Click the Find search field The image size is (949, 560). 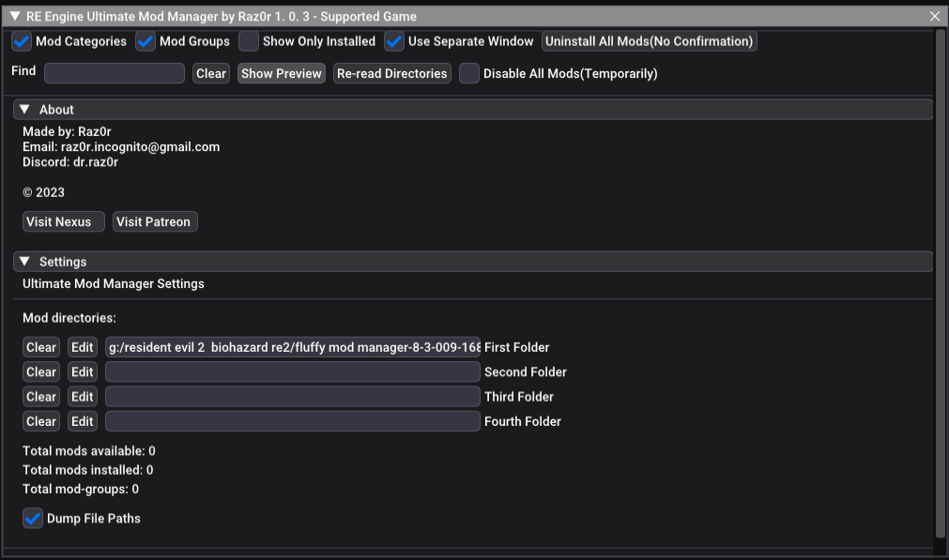tap(115, 73)
